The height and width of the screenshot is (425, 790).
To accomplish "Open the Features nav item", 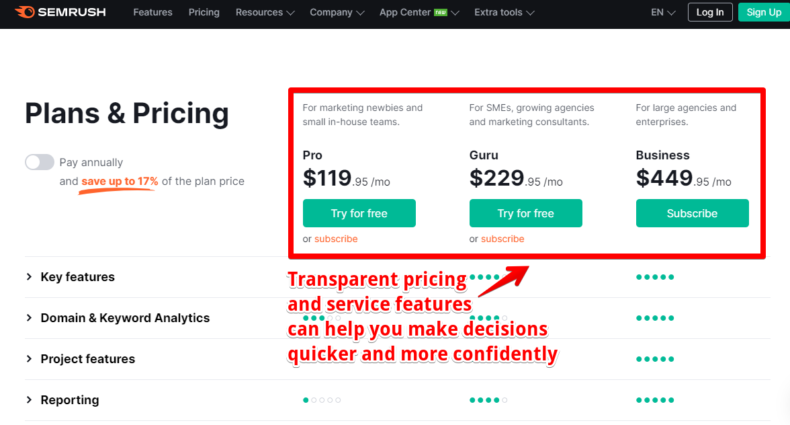I will pyautogui.click(x=153, y=13).
